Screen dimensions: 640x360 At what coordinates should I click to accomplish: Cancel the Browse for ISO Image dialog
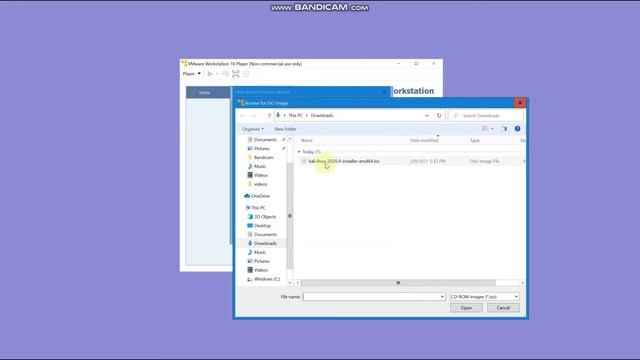point(503,308)
